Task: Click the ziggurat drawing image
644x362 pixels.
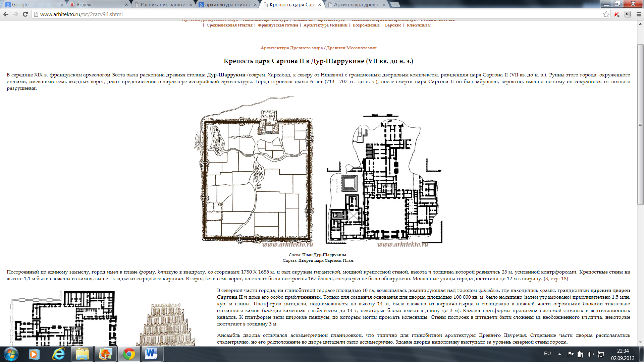Action: pos(165,324)
